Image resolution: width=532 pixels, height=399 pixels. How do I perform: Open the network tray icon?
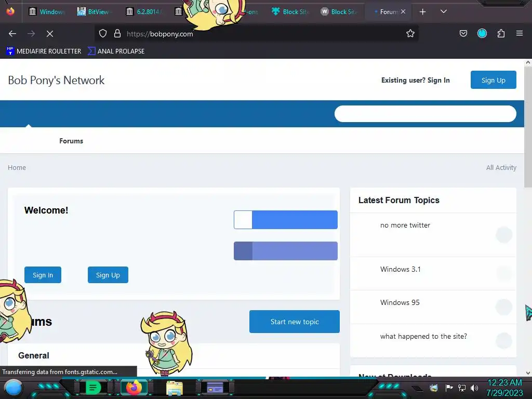tap(461, 388)
